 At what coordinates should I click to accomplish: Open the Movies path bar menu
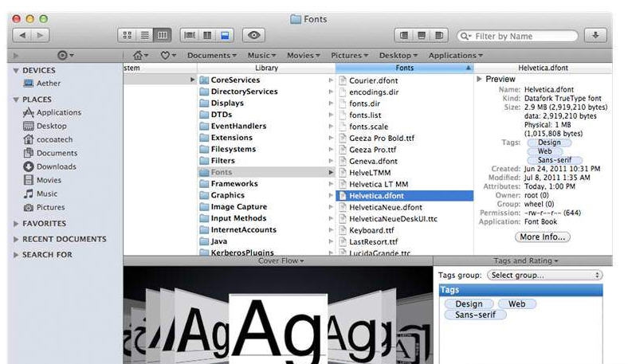303,55
